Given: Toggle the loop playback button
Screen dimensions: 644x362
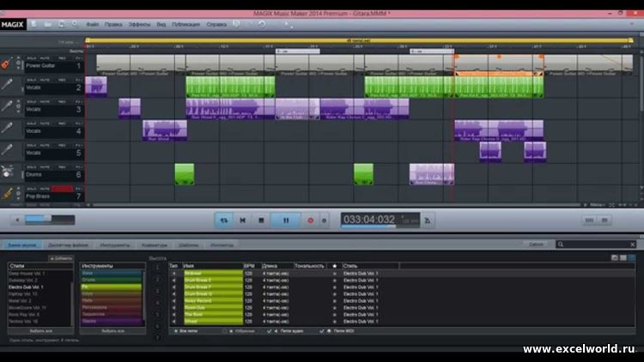Looking at the screenshot, I should pyautogui.click(x=224, y=220).
